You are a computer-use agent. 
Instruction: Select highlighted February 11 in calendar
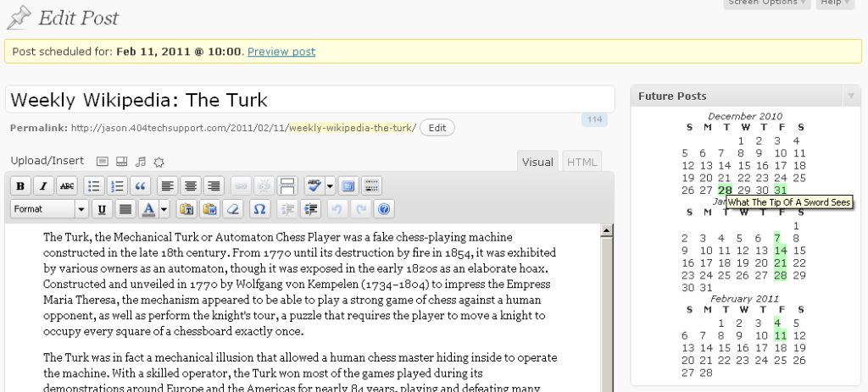pyautogui.click(x=781, y=335)
